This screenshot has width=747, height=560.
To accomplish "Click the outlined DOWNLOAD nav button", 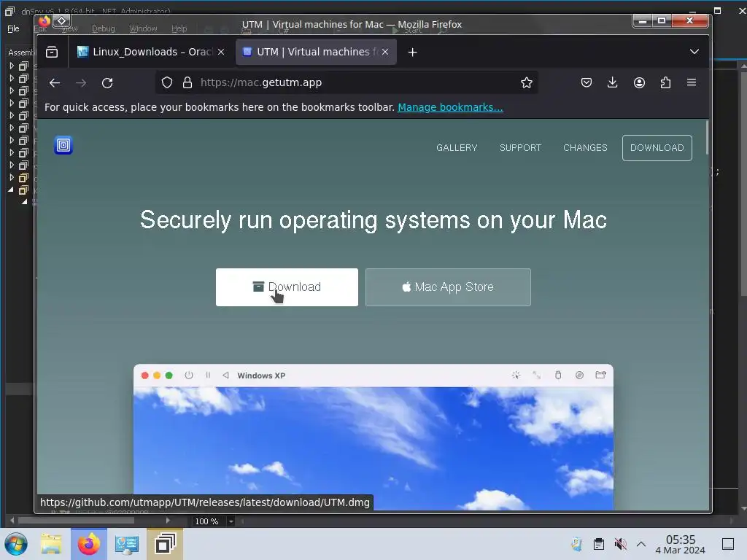I will click(657, 148).
